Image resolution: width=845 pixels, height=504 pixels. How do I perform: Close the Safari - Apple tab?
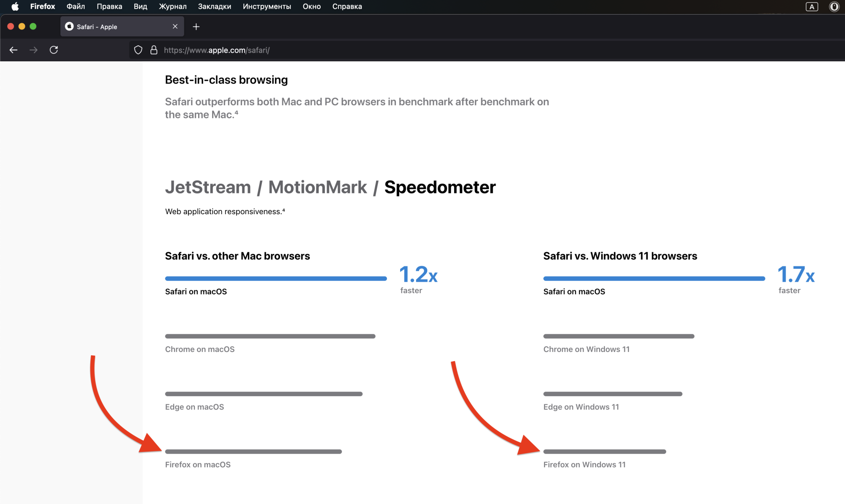175,27
